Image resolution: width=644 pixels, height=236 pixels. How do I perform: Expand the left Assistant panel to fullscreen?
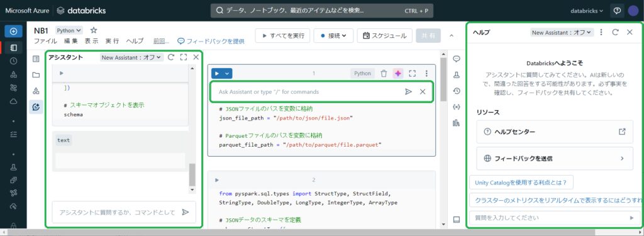coord(184,57)
